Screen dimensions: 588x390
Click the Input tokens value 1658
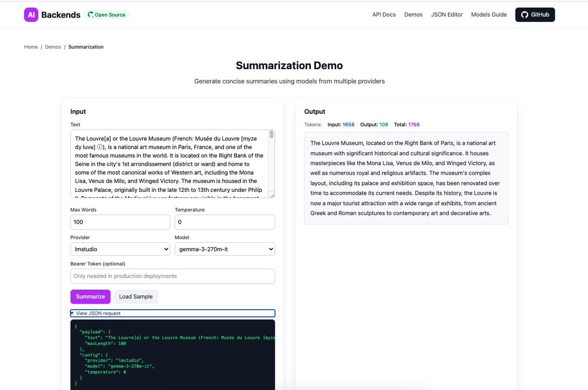click(x=348, y=125)
